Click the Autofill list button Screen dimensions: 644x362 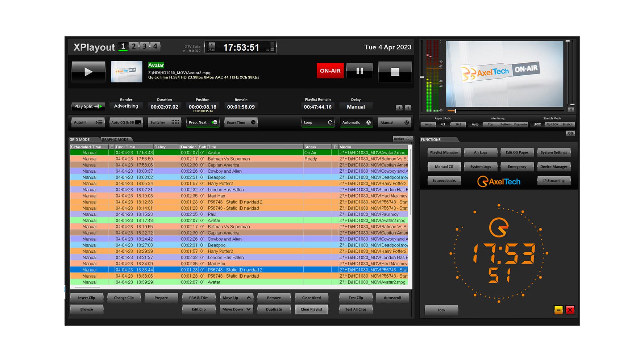[x=88, y=122]
